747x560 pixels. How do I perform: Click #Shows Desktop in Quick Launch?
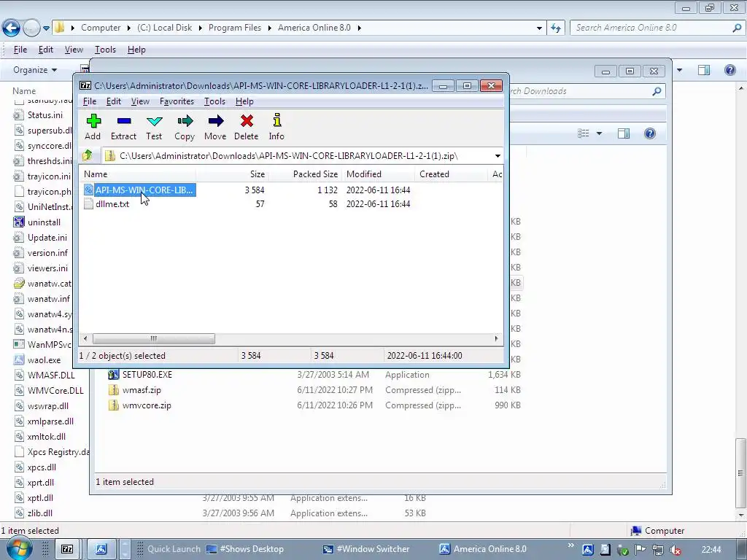coord(245,549)
